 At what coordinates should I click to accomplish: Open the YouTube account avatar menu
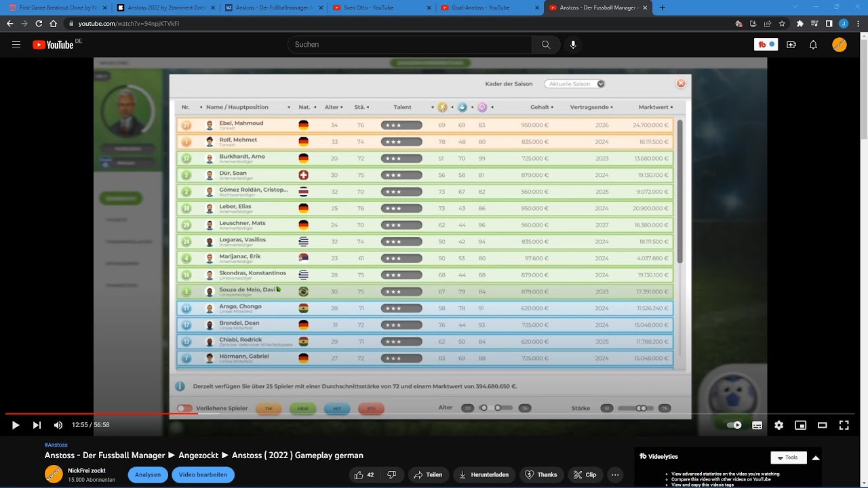pyautogui.click(x=840, y=45)
